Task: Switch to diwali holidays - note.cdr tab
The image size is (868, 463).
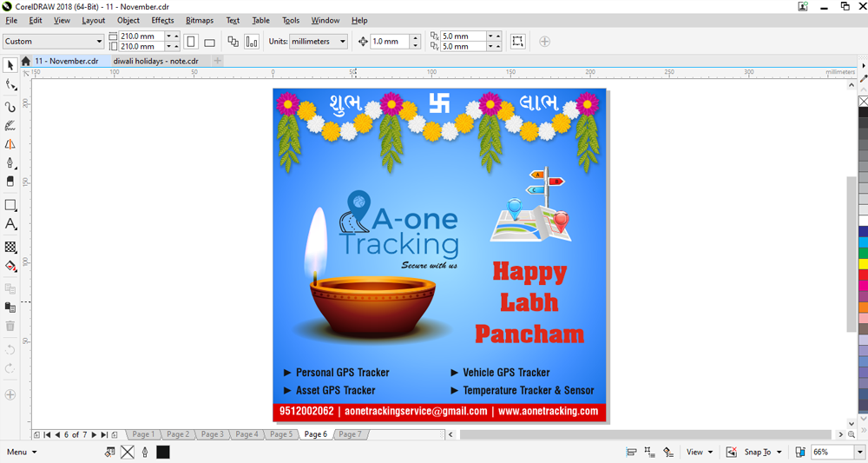Action: (x=155, y=61)
